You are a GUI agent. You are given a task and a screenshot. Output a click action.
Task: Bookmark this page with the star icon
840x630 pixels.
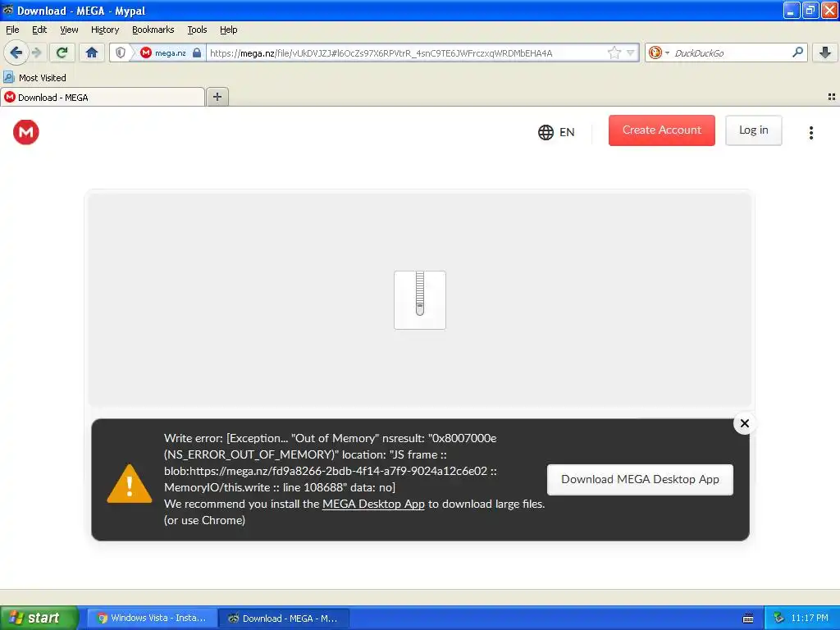(x=614, y=52)
